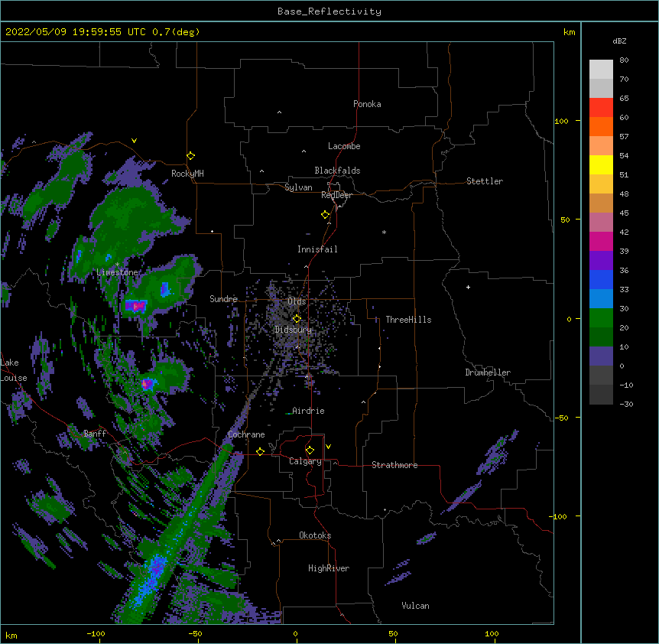
Task: Click the yellow V marker east of Calgary diamond
Action: (328, 447)
